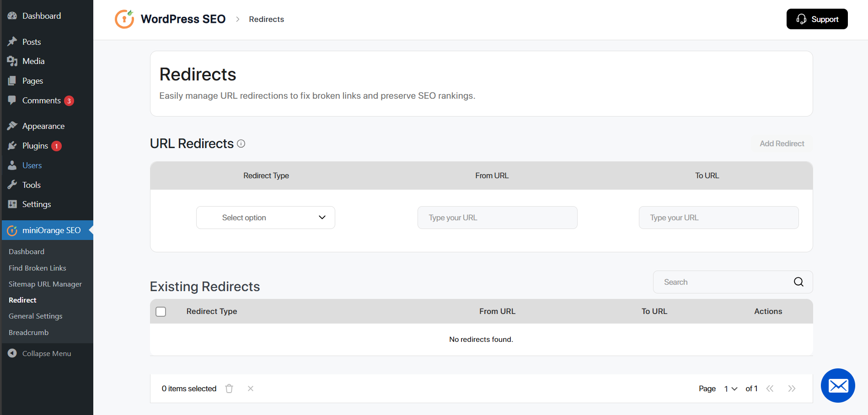Open the page number dropdown

point(730,388)
